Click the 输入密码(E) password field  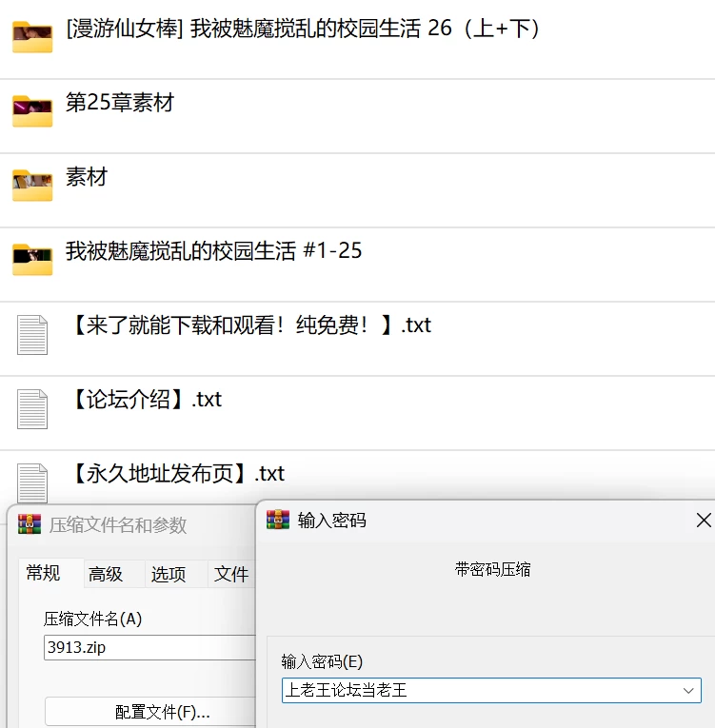(491, 690)
